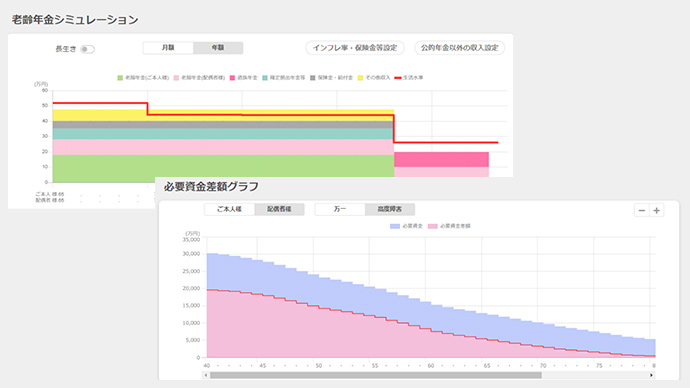Select the 高度障害 scenario option

pyautogui.click(x=390, y=209)
